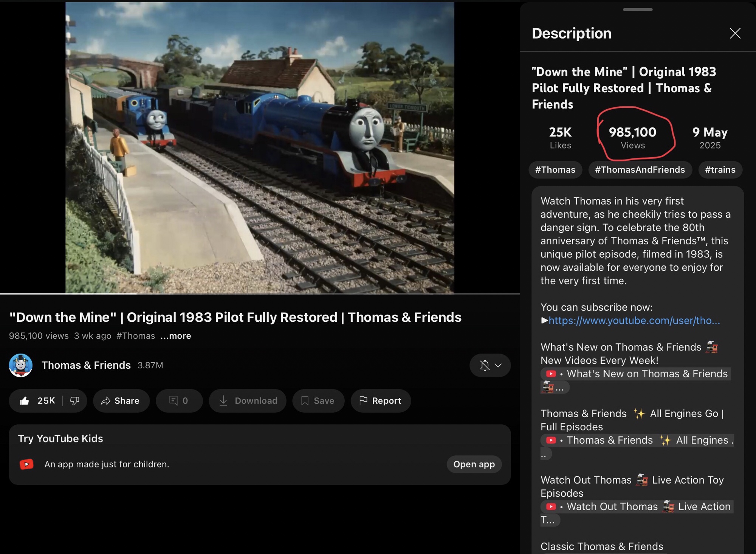Open the YouTube Kids app button
The image size is (756, 554).
pyautogui.click(x=474, y=464)
